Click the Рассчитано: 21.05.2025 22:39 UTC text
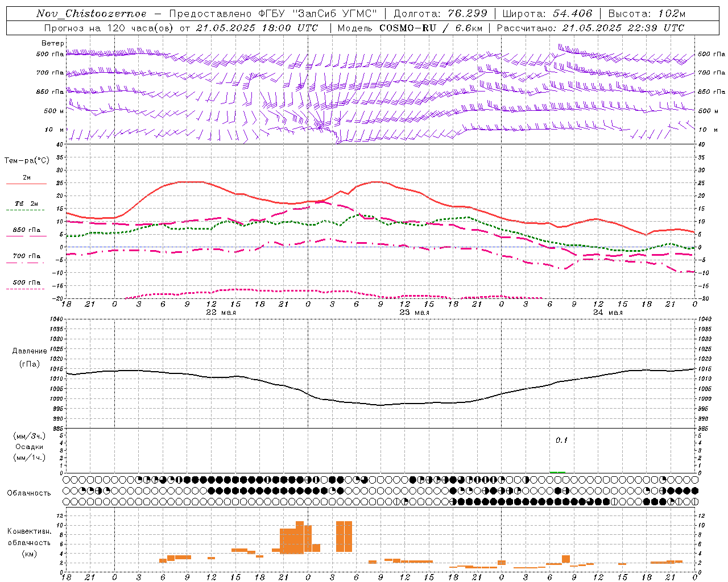Screen dimensions: 728x582 [590, 28]
